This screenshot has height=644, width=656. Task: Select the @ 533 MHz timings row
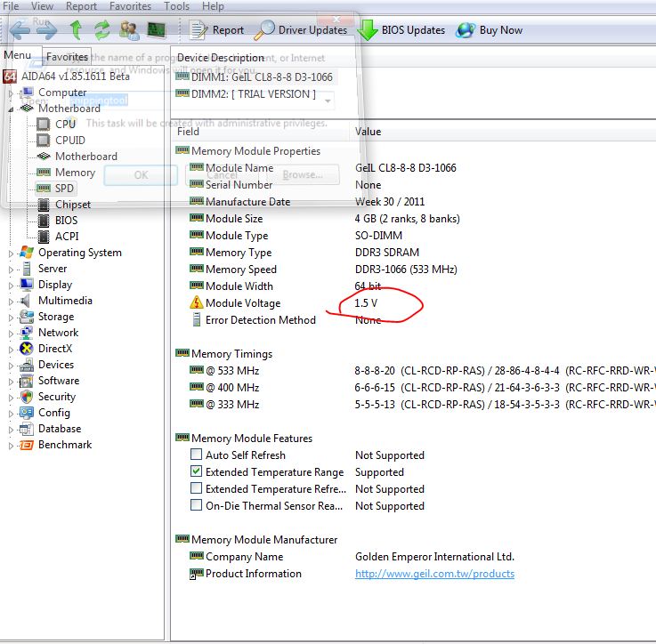[422, 371]
